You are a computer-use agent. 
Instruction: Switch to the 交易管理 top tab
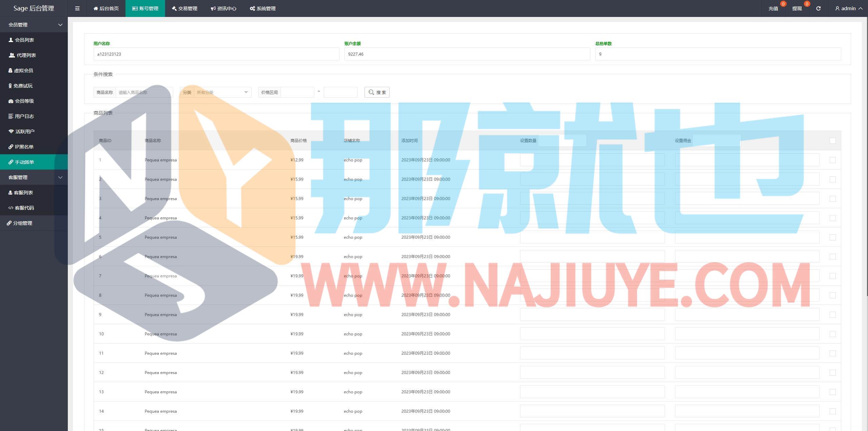184,8
